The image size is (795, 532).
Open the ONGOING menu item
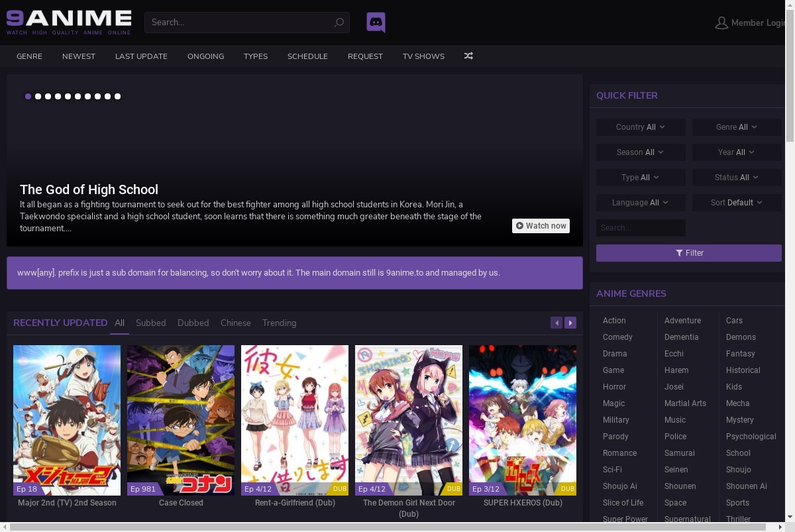click(x=205, y=56)
